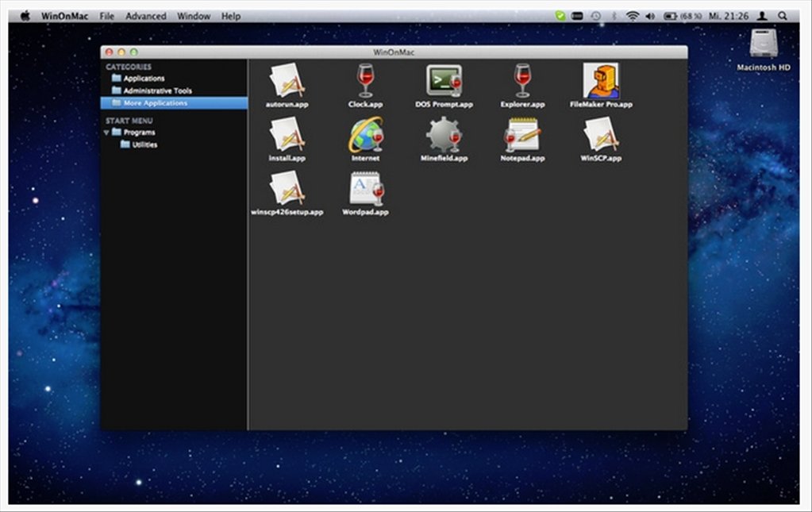
Task: Open the File menu
Action: coord(106,16)
